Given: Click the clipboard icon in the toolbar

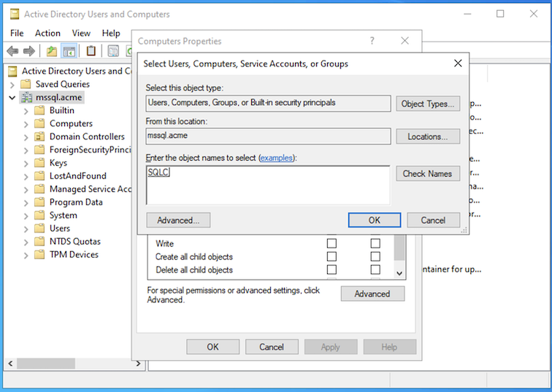Looking at the screenshot, I should coord(91,51).
